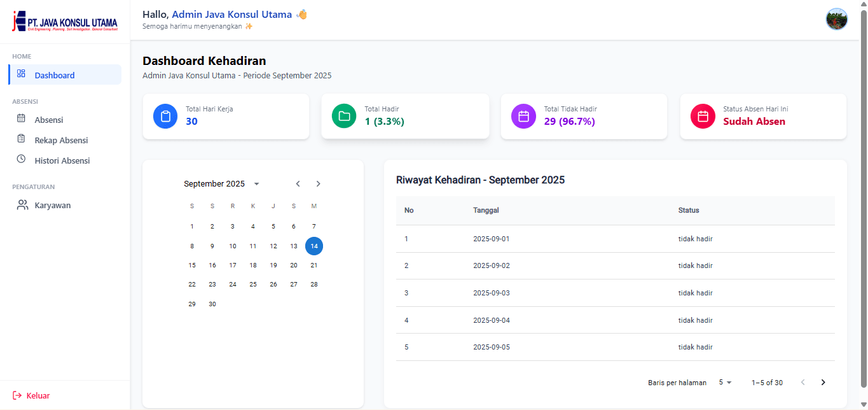Image resolution: width=868 pixels, height=410 pixels.
Task: Go to next page of attendance table
Action: coord(823,383)
